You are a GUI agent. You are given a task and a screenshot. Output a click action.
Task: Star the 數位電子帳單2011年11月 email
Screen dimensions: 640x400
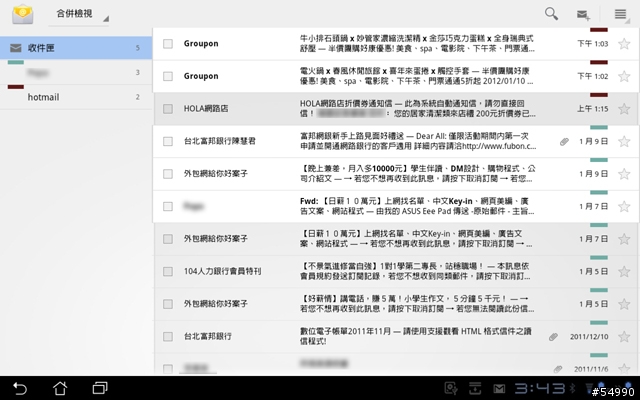624,337
